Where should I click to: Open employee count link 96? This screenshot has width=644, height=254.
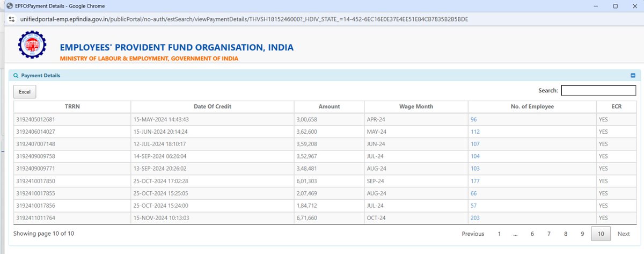[x=474, y=119]
